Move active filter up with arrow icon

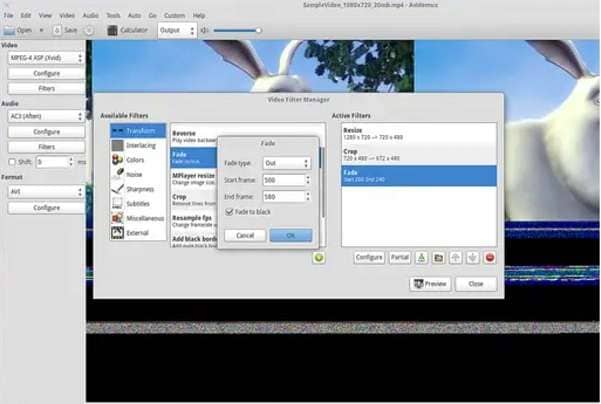455,258
